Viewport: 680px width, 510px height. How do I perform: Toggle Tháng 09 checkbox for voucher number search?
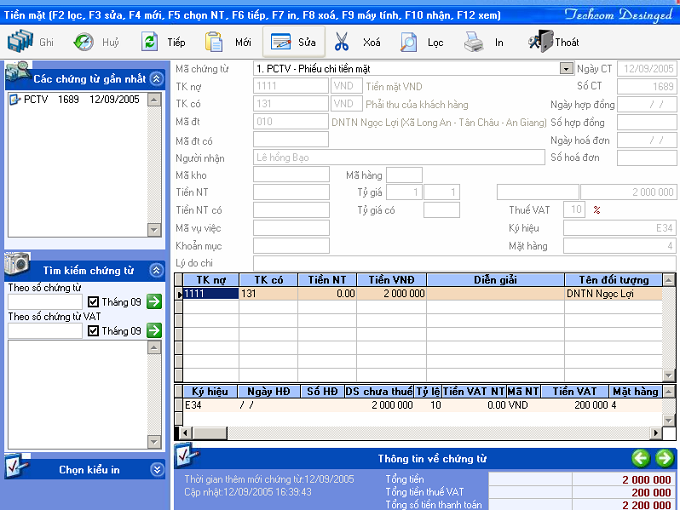(x=93, y=302)
